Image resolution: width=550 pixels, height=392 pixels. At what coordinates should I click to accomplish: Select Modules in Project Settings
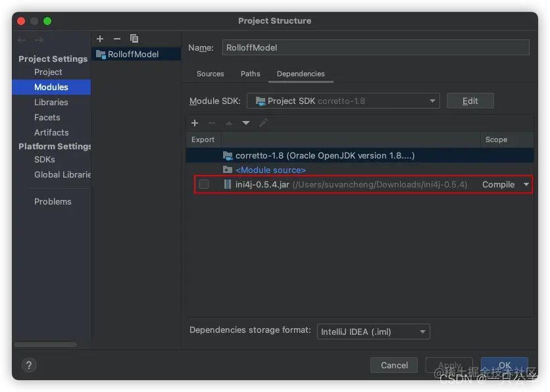point(51,87)
